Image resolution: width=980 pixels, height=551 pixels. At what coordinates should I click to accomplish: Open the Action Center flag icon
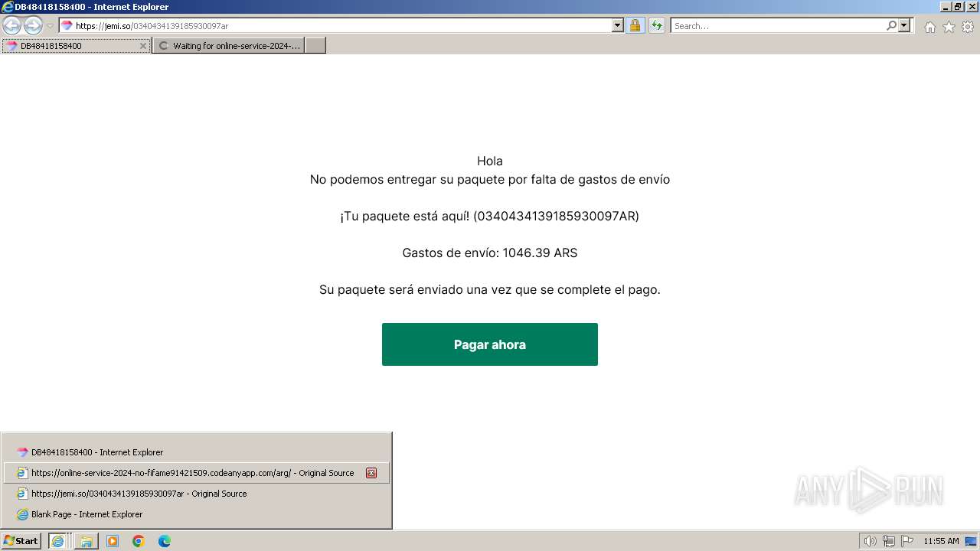point(907,541)
